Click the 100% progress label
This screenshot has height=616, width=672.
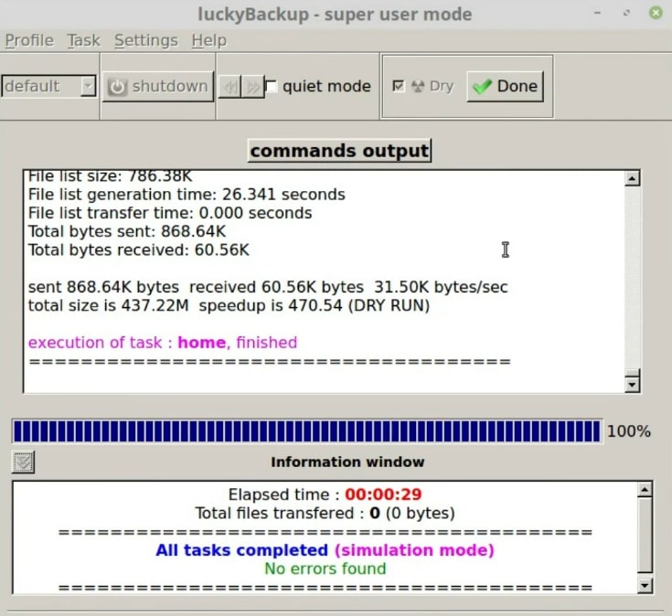[629, 431]
